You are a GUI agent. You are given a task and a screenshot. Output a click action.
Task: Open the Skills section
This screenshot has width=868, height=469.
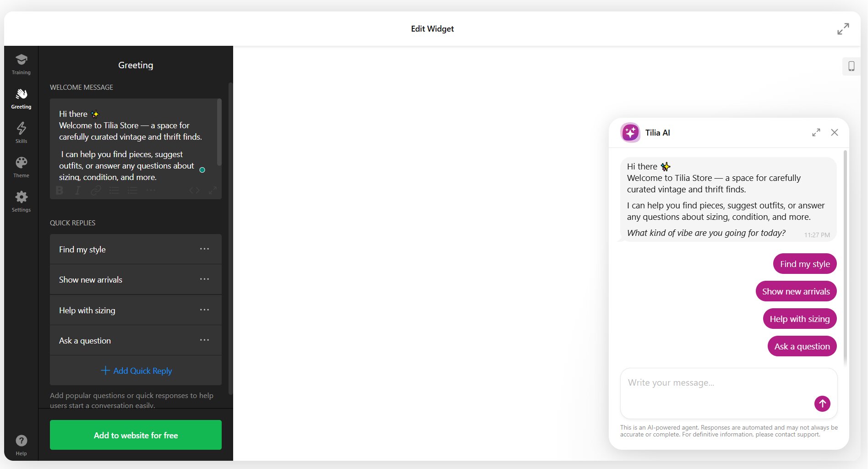21,132
